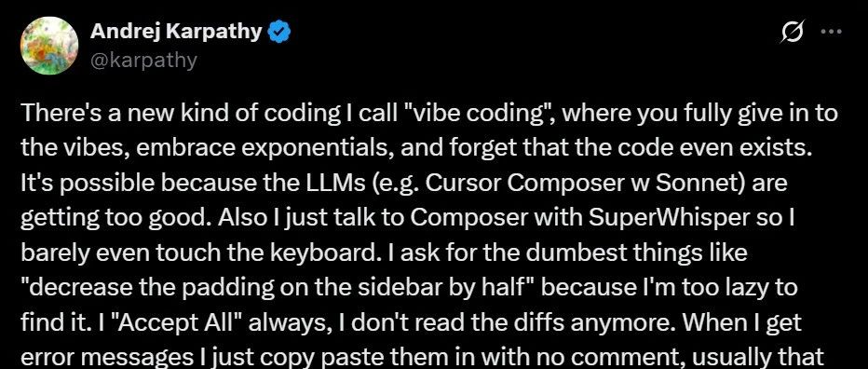868x369 pixels.
Task: Open the three-dot More options menu
Action: click(831, 32)
